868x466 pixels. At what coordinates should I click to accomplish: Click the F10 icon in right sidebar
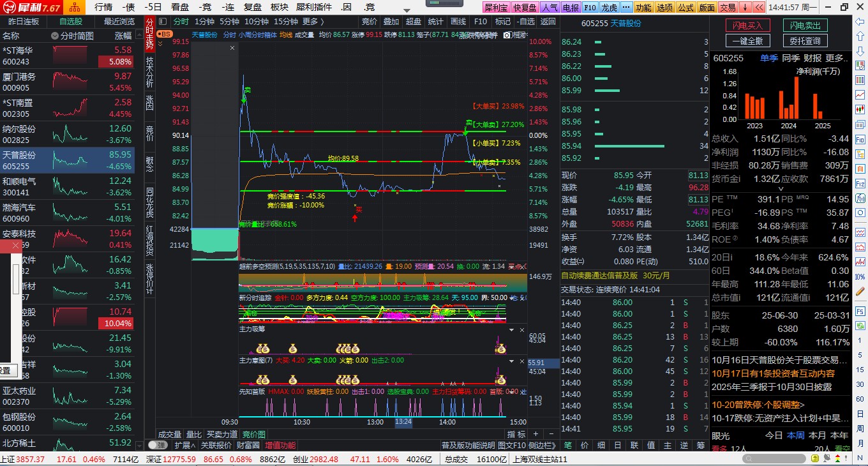860,139
